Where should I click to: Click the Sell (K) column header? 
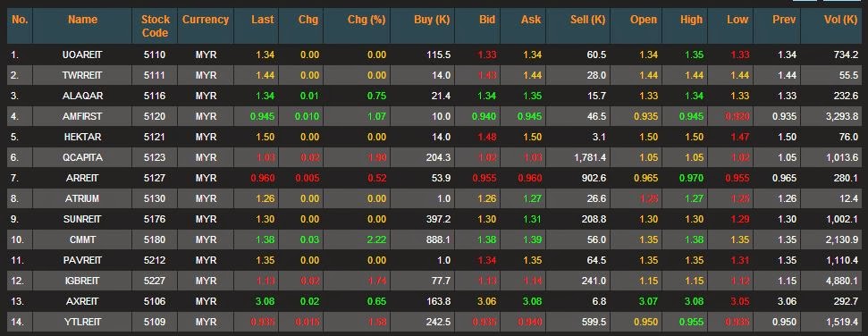[x=588, y=20]
